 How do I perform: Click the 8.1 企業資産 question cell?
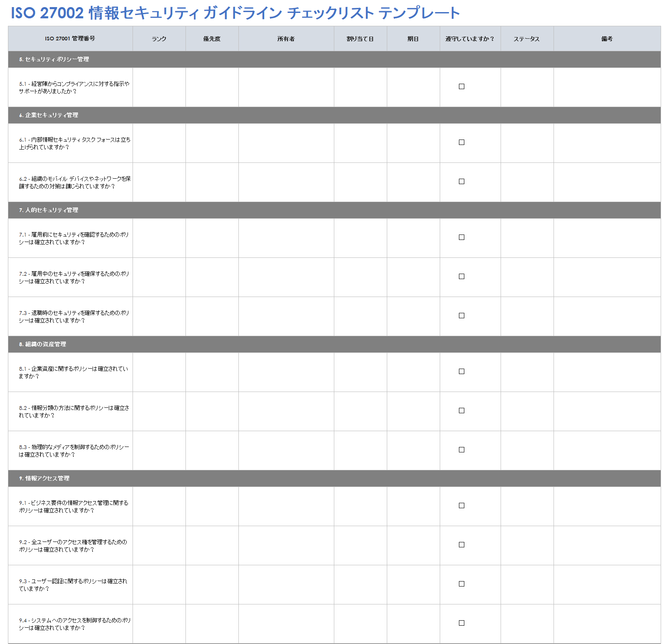click(x=70, y=372)
